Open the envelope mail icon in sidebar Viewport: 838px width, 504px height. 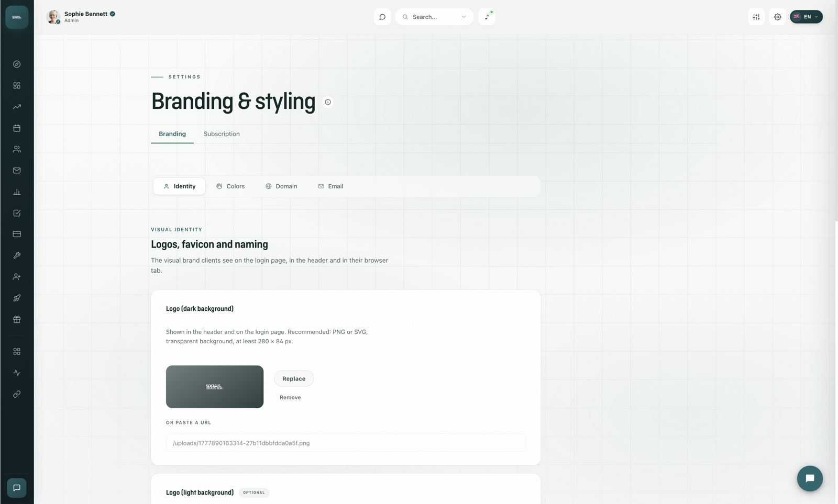point(17,171)
